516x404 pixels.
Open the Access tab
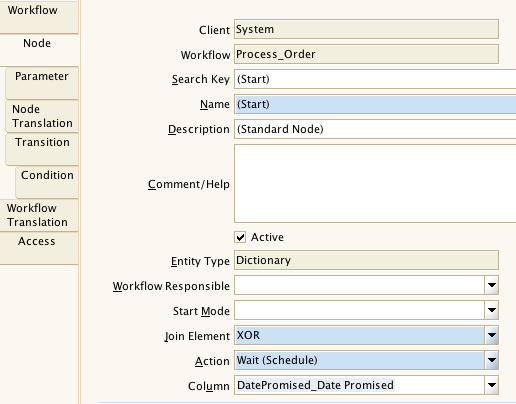pos(39,248)
